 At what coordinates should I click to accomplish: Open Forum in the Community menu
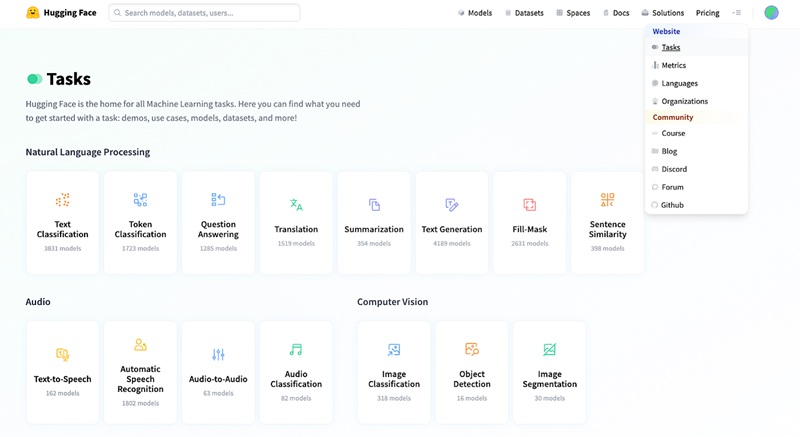[x=696, y=187]
